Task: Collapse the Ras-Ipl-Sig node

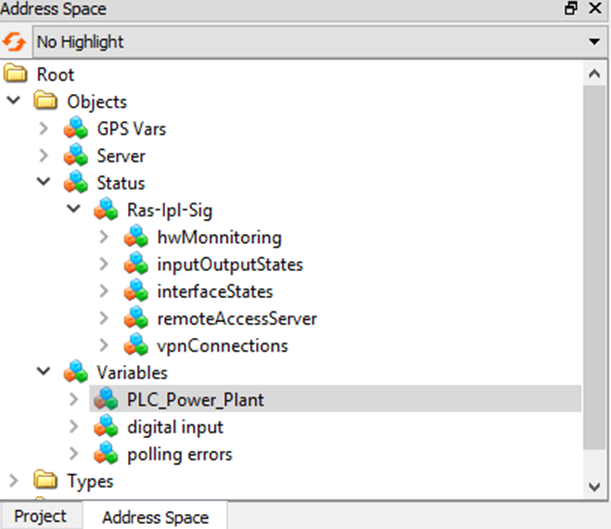Action: coord(73,210)
